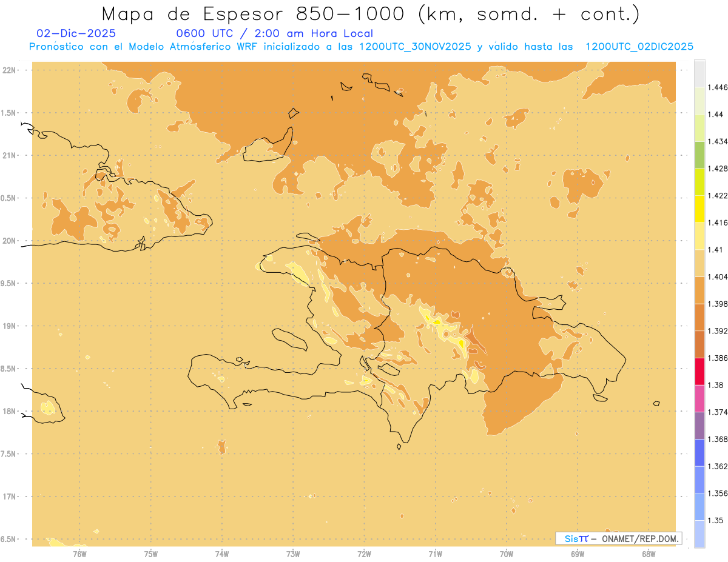Click the 18N latitude label
This screenshot has height=562, width=728.
pos(9,412)
